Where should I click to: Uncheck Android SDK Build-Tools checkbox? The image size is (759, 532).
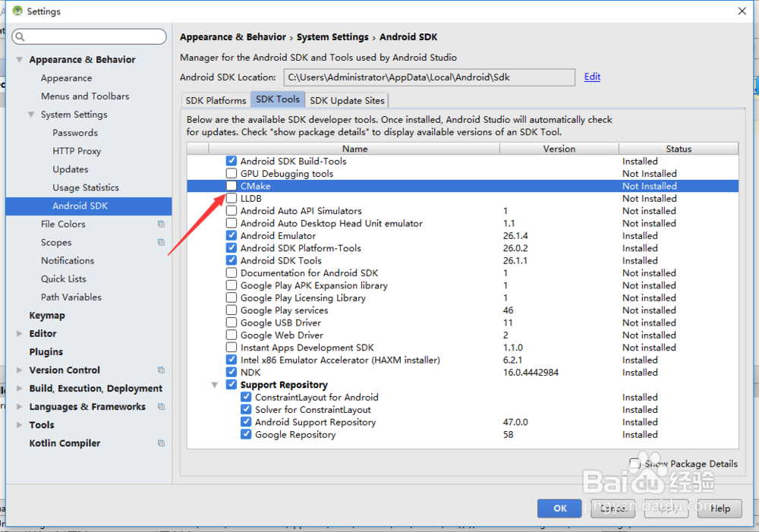231,161
